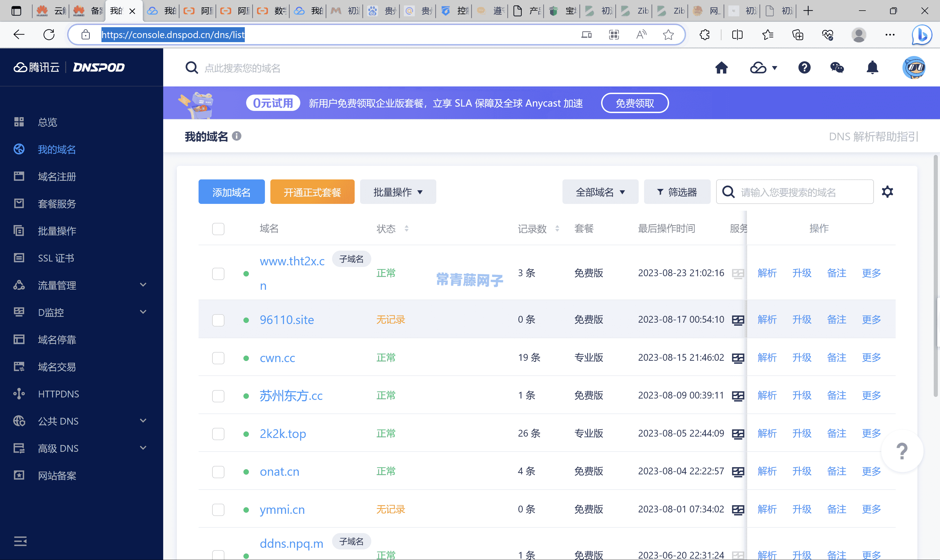Viewport: 940px width, 560px height.
Task: Open Bing Copilot sidebar icon
Action: pyautogui.click(x=922, y=35)
